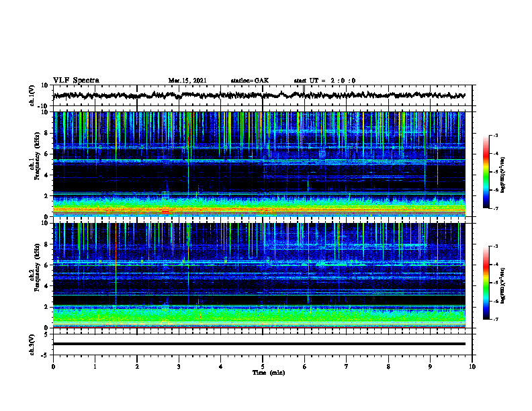
Task: Click the log(PSD) label beside ch.1 color bar
Action: (x=503, y=175)
